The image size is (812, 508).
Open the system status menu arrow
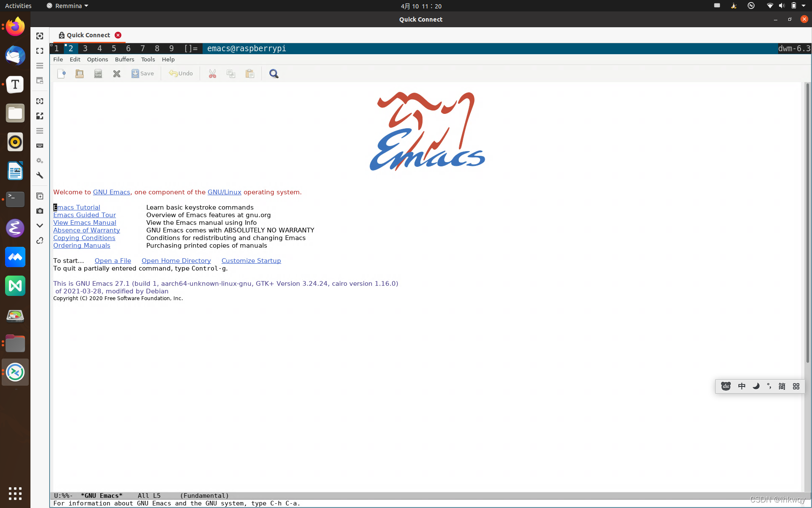tap(804, 6)
